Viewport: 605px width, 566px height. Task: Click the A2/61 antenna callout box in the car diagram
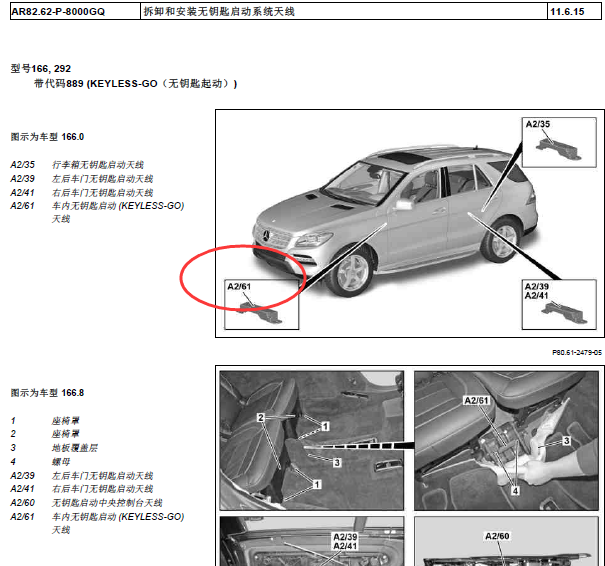(x=262, y=304)
